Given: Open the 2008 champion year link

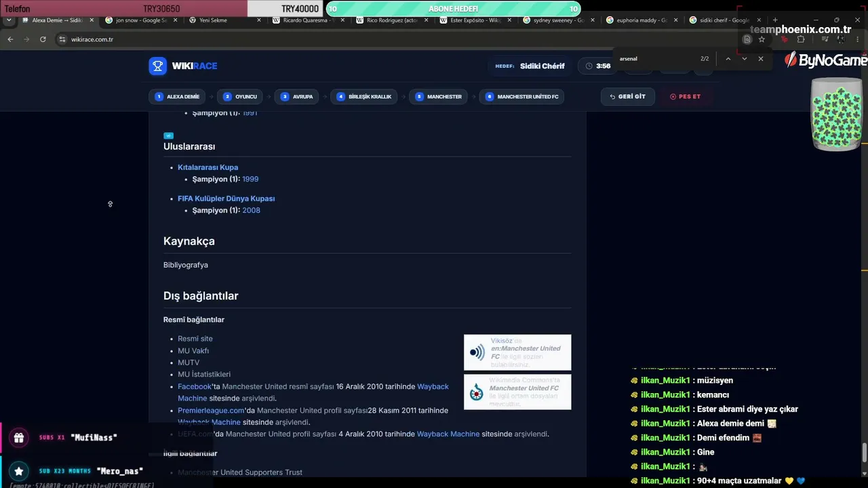Looking at the screenshot, I should [251, 210].
